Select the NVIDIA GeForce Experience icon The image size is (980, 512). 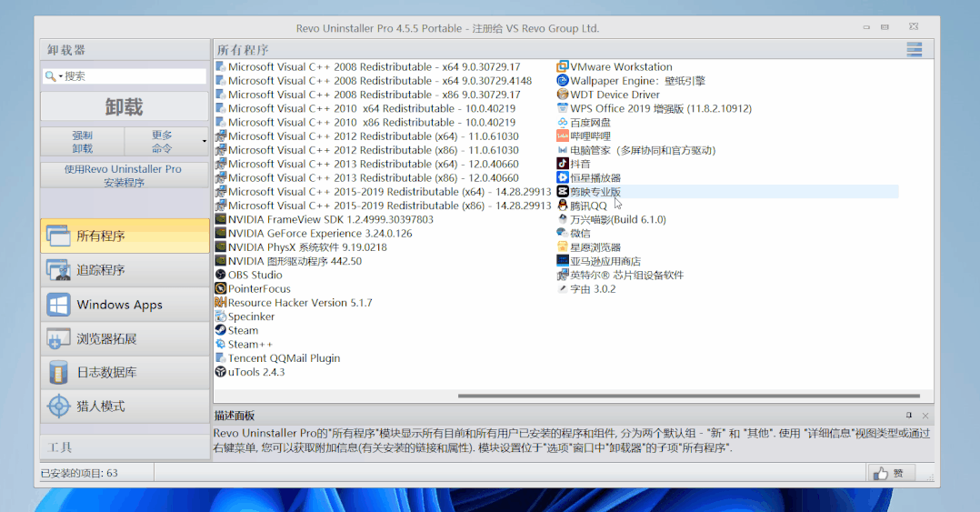click(x=220, y=233)
